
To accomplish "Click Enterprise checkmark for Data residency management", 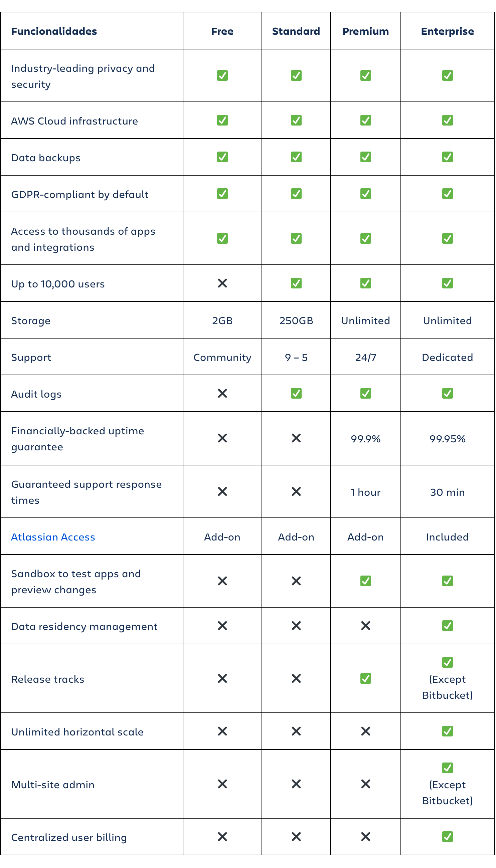I will [x=447, y=626].
